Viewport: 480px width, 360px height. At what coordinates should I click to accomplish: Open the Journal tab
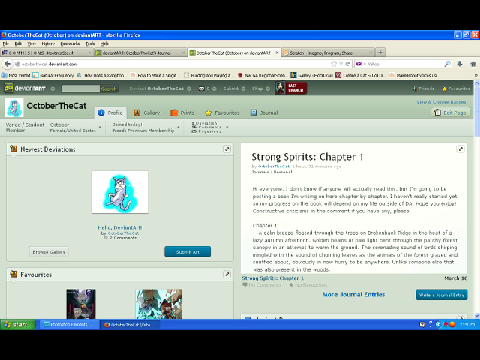pyautogui.click(x=265, y=113)
